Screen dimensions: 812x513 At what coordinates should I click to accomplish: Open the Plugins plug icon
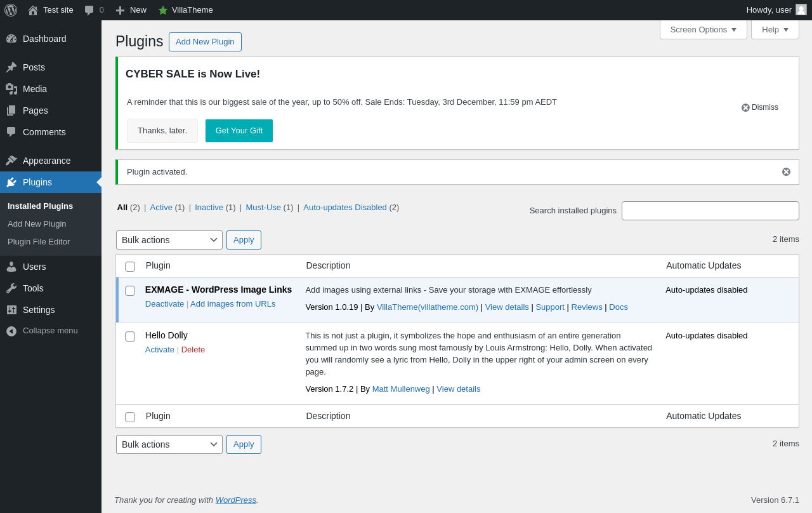(x=11, y=182)
